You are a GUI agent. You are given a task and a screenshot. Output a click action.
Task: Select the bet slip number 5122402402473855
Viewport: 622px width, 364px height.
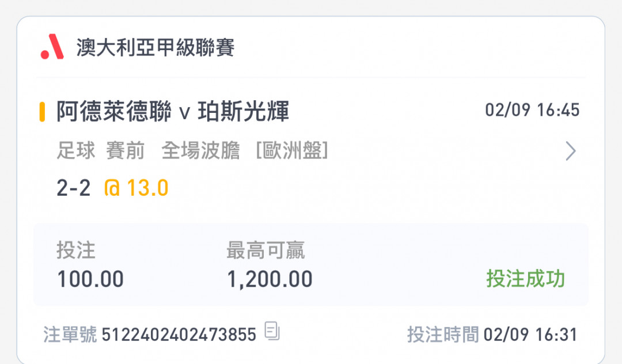pyautogui.click(x=179, y=335)
